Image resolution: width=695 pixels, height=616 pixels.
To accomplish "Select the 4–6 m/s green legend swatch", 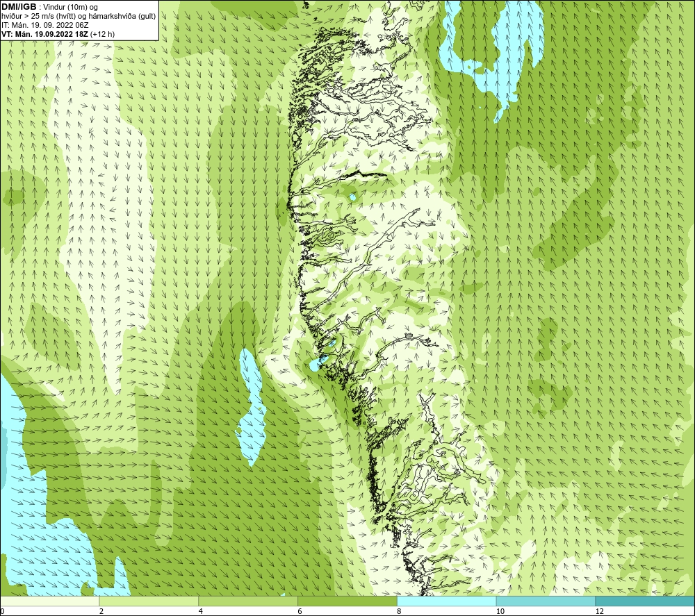I will pyautogui.click(x=248, y=601).
